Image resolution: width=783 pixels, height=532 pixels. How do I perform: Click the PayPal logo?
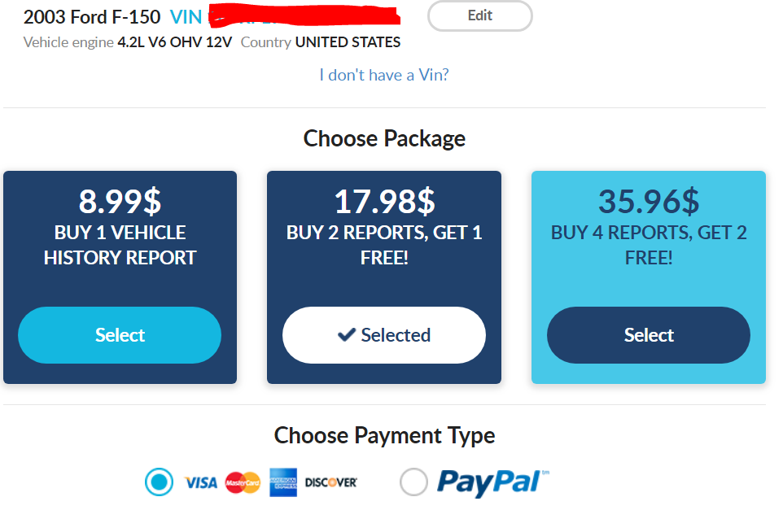tap(493, 482)
